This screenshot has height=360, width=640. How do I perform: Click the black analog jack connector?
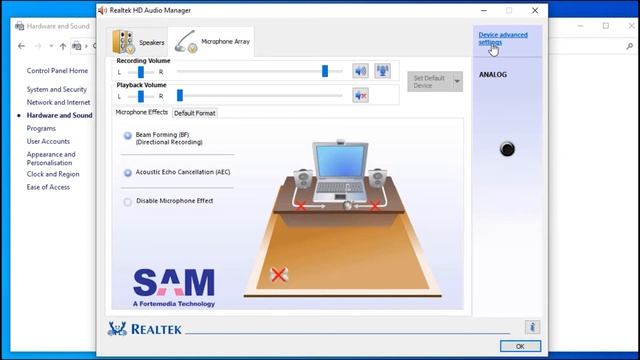click(x=507, y=149)
